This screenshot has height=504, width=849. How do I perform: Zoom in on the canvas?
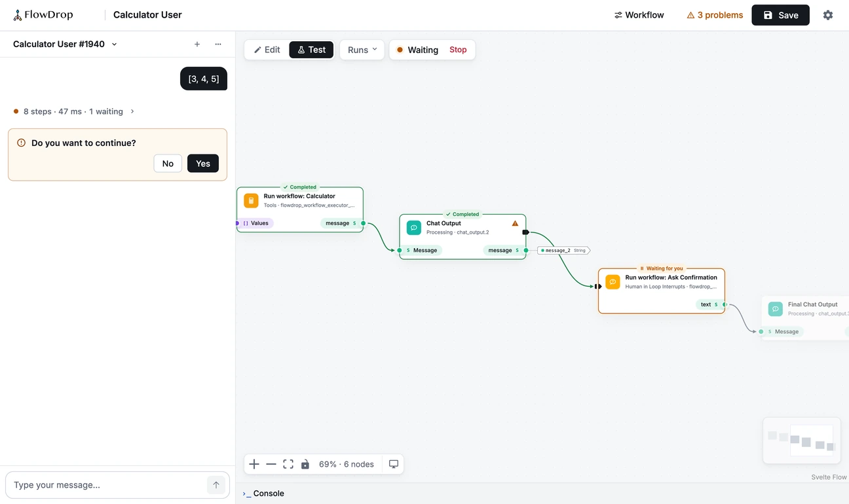[254, 464]
